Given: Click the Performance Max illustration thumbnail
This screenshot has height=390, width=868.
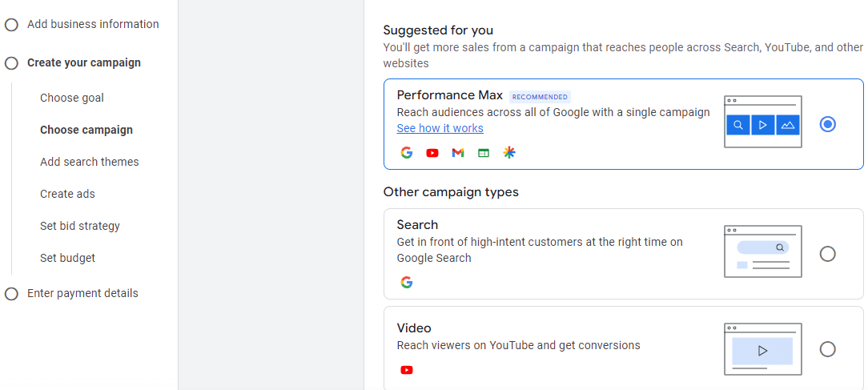Looking at the screenshot, I should [763, 122].
